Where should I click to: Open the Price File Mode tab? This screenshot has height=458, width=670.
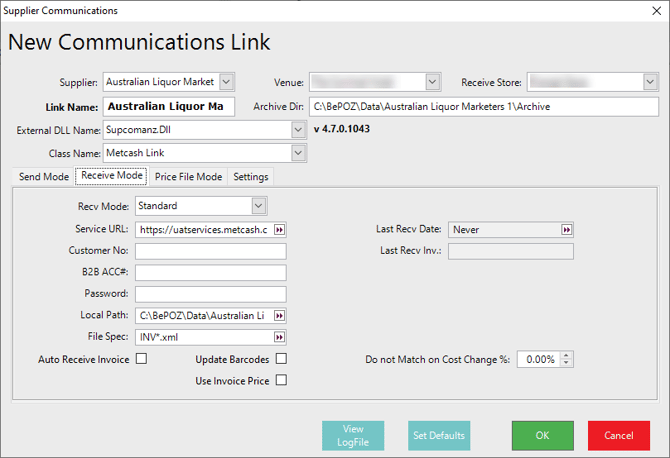click(188, 177)
